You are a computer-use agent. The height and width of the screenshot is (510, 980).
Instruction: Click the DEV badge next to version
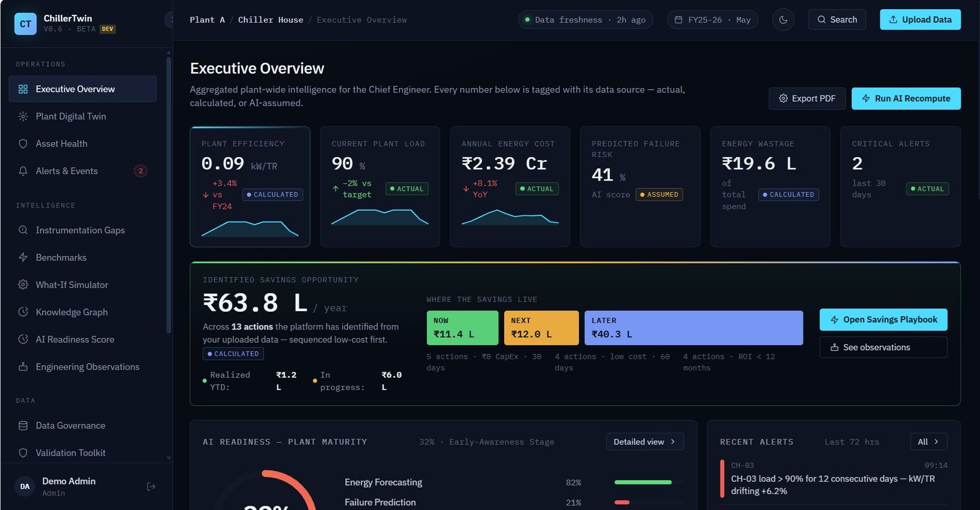pyautogui.click(x=108, y=29)
